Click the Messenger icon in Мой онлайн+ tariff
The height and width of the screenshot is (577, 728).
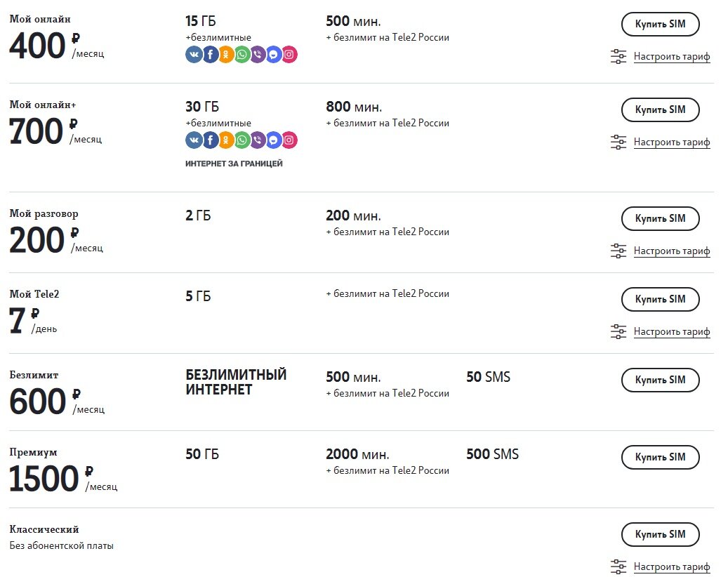(274, 140)
